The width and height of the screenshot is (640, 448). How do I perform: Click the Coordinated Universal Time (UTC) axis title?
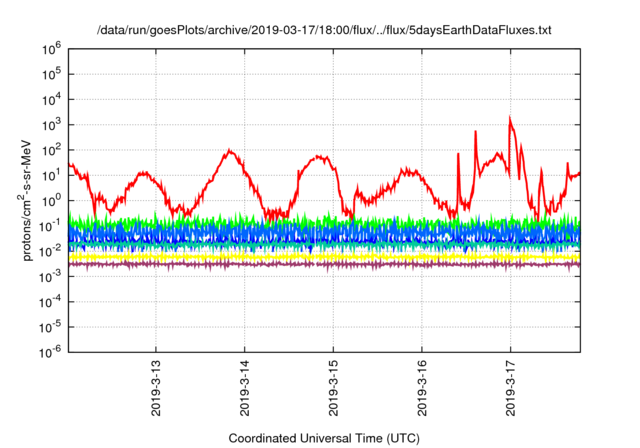click(x=324, y=439)
